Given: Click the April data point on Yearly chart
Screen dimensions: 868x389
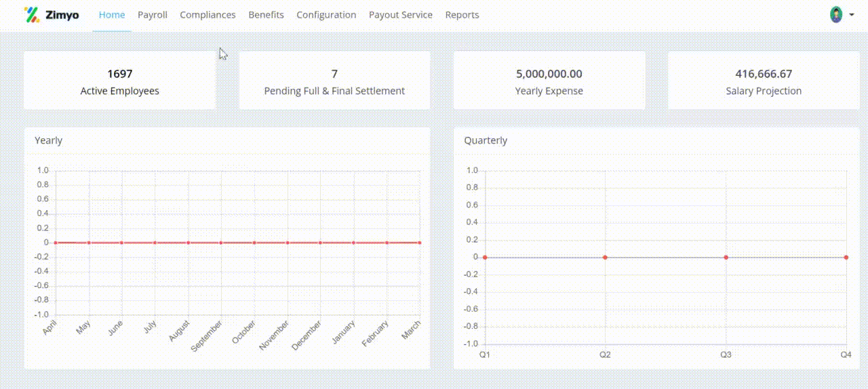Looking at the screenshot, I should click(56, 243).
